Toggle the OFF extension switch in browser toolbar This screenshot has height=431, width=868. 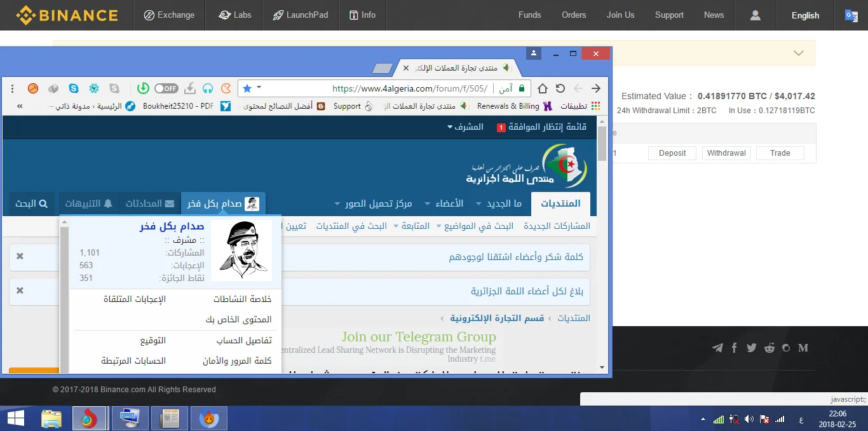[x=166, y=88]
